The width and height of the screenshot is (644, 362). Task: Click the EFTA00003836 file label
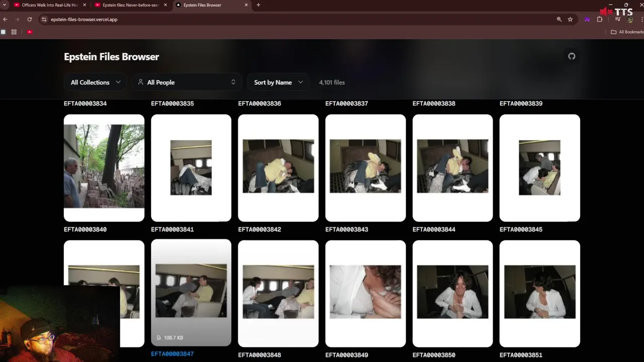tap(260, 104)
